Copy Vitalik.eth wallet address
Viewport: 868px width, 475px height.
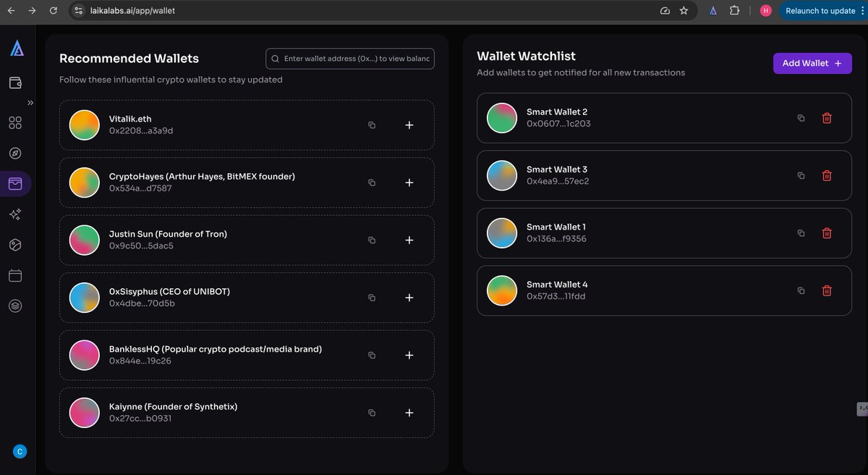pyautogui.click(x=372, y=125)
